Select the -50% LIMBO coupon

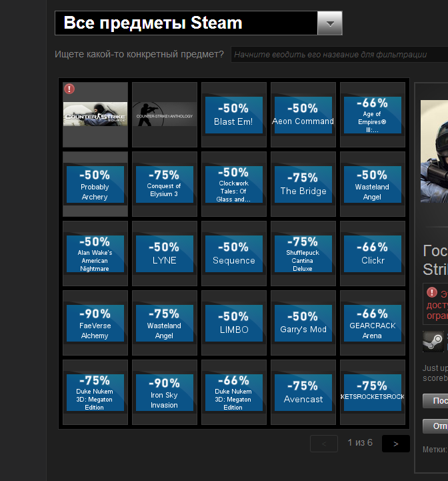234,323
